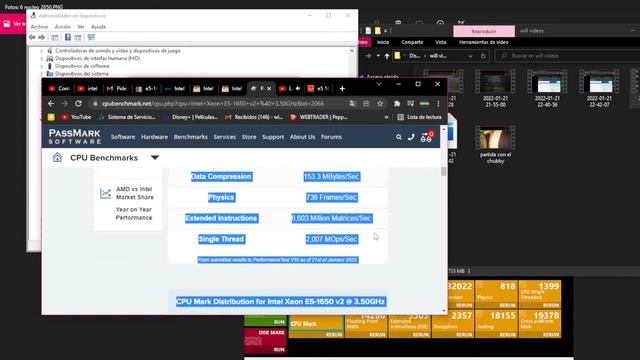Click Device Manager blue help toolbar icon
Viewport: 640px width, 360px height.
pos(68,38)
